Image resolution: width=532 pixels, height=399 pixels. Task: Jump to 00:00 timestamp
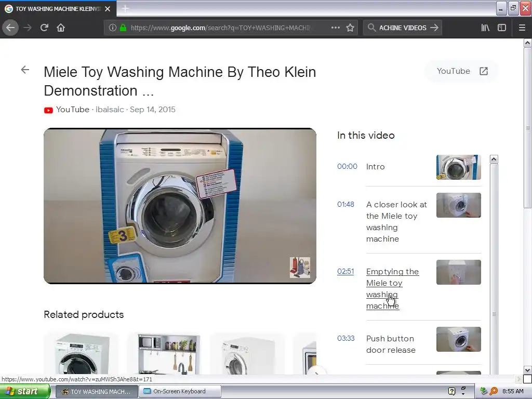[x=347, y=166]
